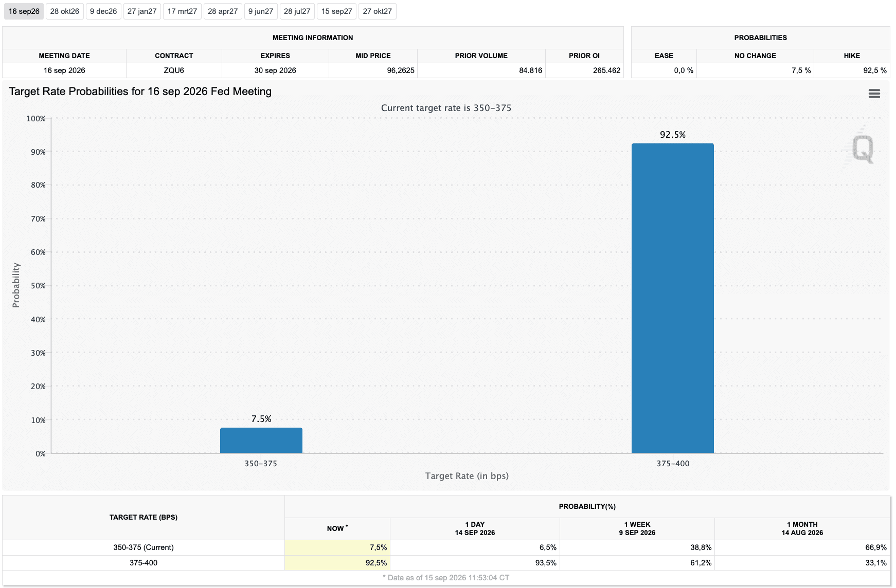Click the EXPIRES column header
Screen dimensions: 896x588
coord(275,56)
